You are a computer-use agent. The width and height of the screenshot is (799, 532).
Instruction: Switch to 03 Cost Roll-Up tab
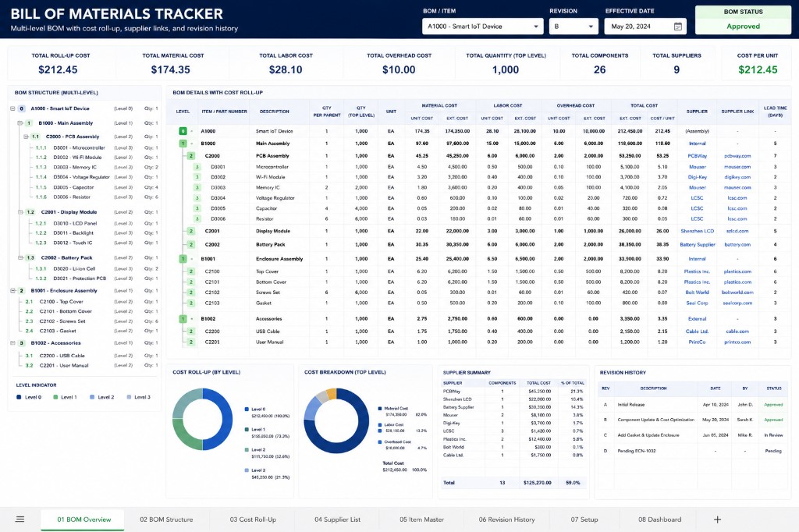click(x=253, y=520)
